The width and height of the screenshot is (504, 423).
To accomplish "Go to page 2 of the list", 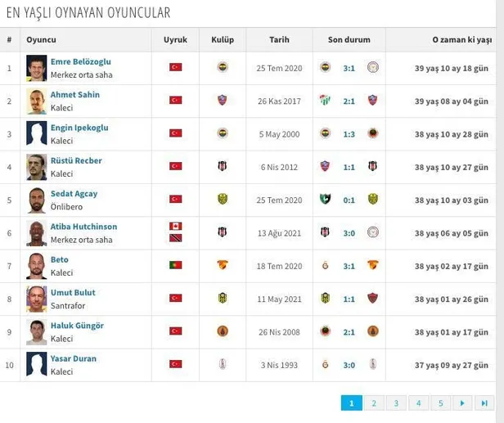I will [x=373, y=403].
